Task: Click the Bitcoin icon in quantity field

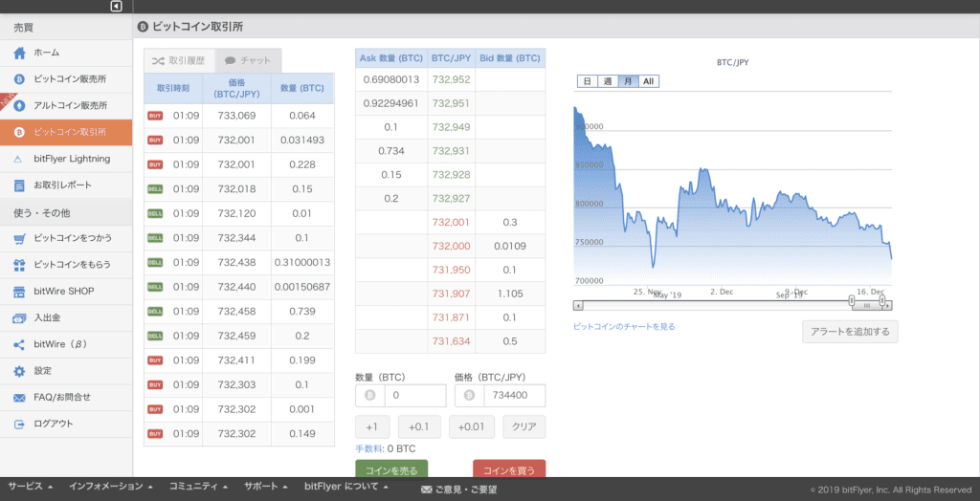Action: click(370, 396)
